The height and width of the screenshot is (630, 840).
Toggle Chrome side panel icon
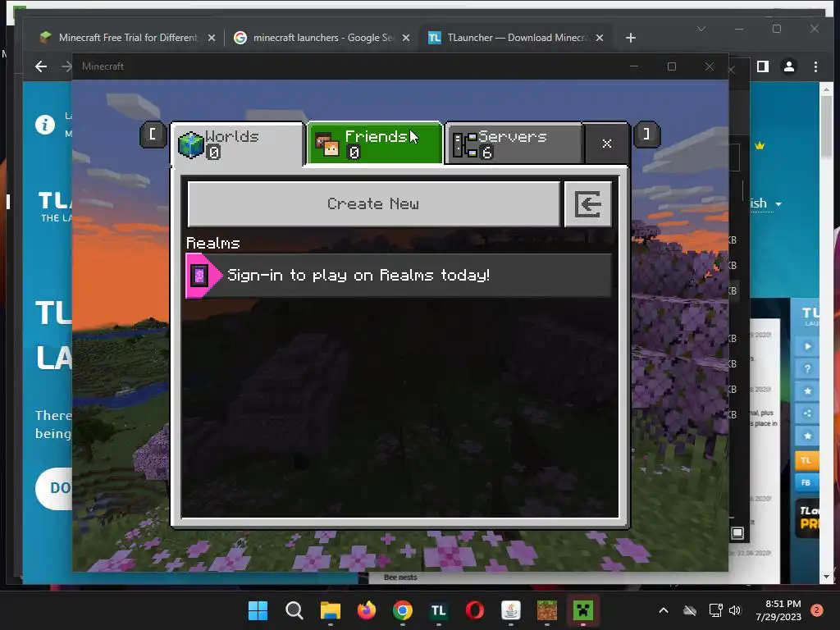click(x=763, y=66)
